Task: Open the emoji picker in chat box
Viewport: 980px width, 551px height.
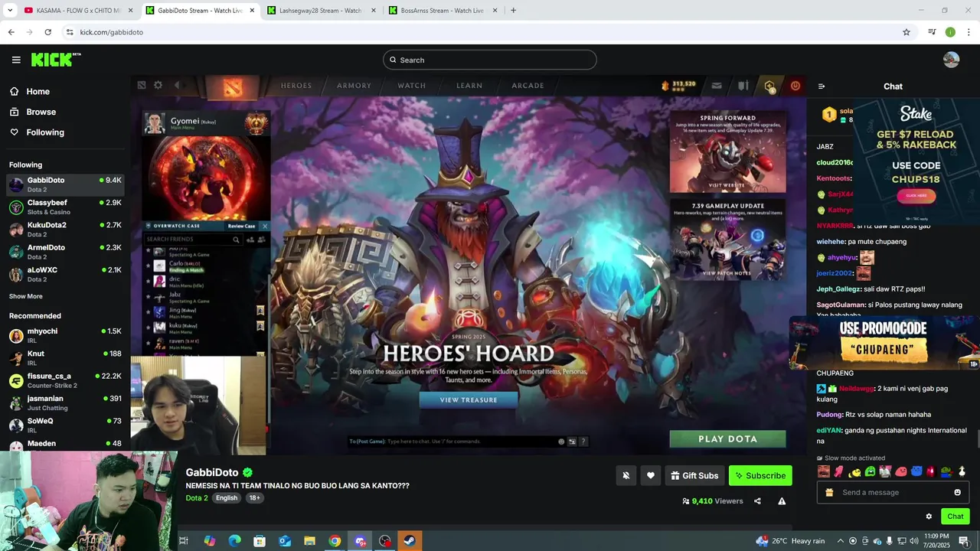Action: pos(957,492)
